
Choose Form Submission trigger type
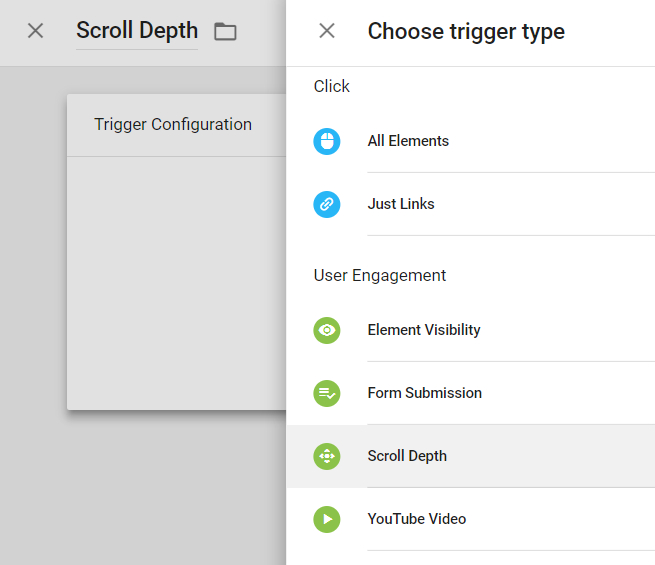[x=425, y=393]
